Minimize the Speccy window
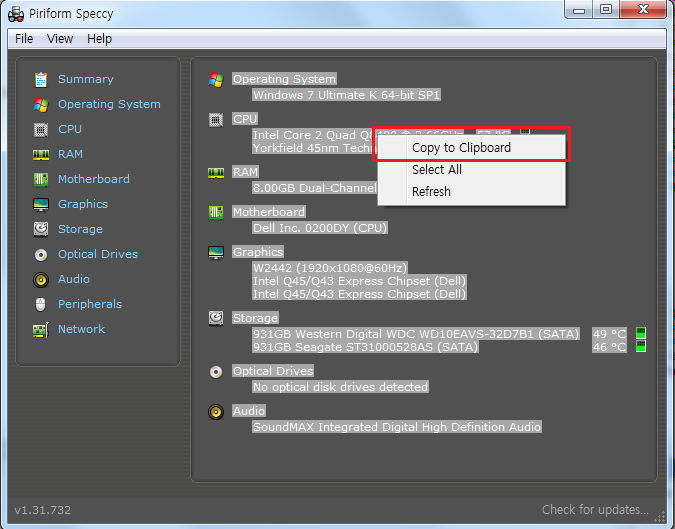This screenshot has height=529, width=675. tap(579, 9)
